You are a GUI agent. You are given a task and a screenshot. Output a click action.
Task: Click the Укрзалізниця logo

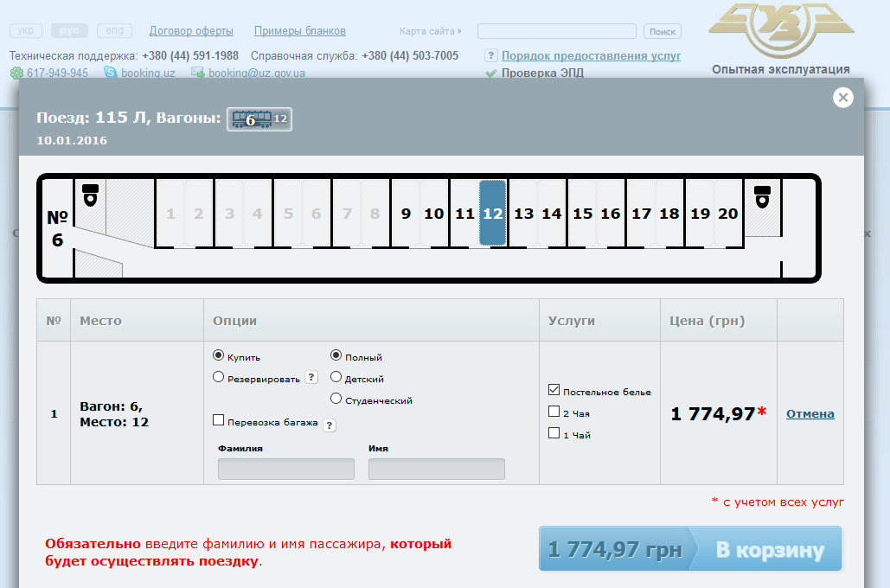tap(780, 31)
